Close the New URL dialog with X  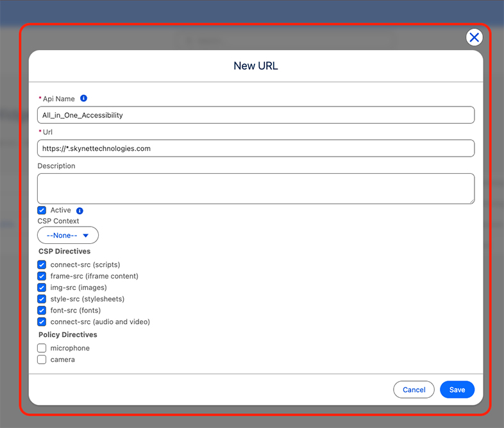[x=474, y=37]
